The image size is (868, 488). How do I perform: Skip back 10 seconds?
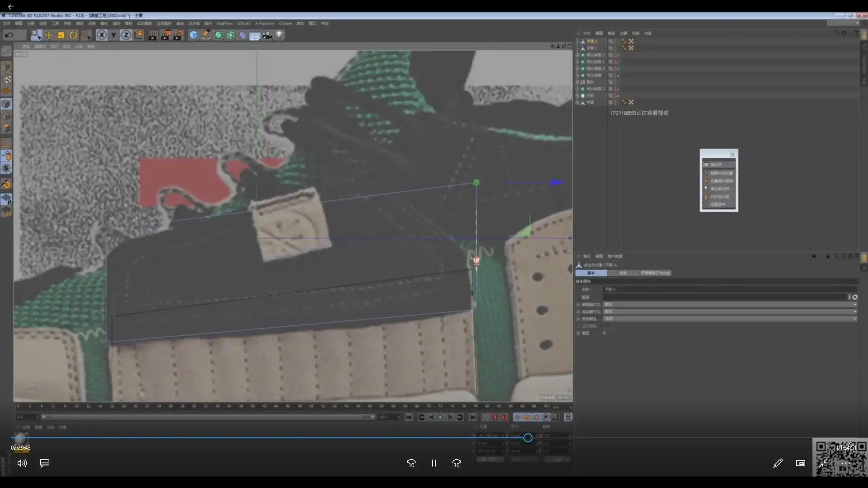[411, 463]
